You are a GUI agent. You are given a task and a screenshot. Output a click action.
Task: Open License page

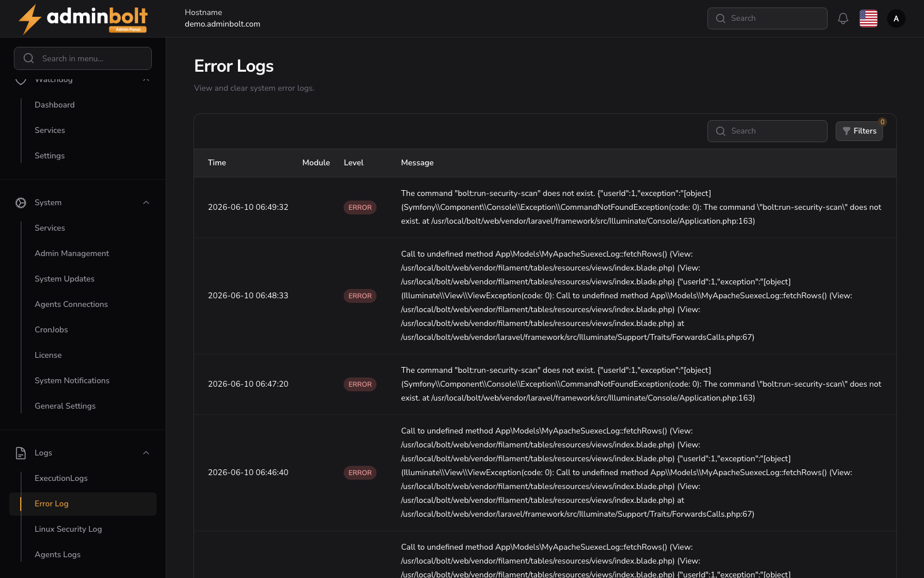48,355
